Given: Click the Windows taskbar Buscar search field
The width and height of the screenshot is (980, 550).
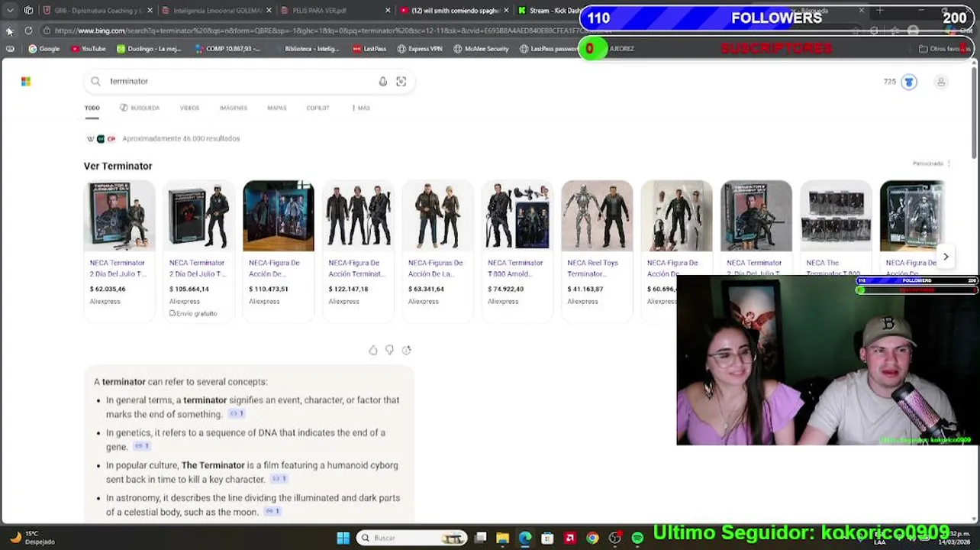Looking at the screenshot, I should [x=412, y=538].
